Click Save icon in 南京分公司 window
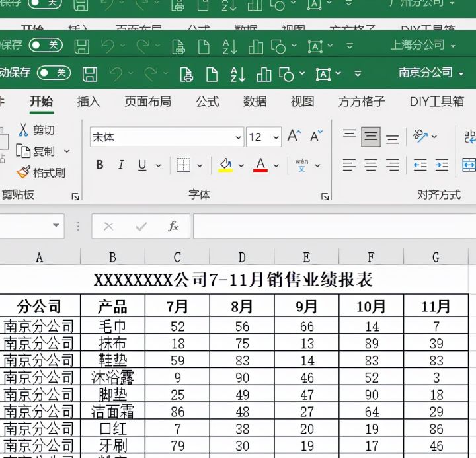This screenshot has height=458, width=476. (90, 75)
